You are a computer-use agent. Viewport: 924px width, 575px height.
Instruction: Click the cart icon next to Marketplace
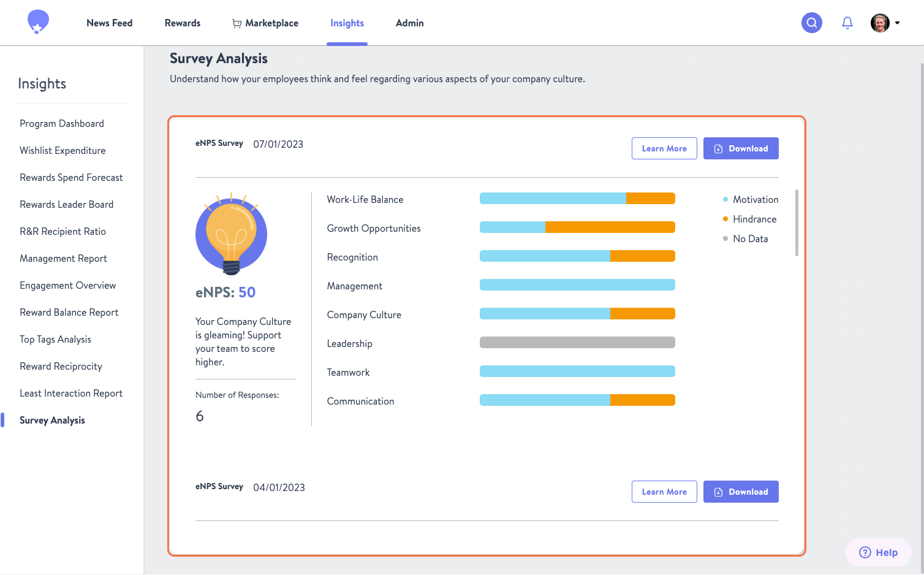236,23
